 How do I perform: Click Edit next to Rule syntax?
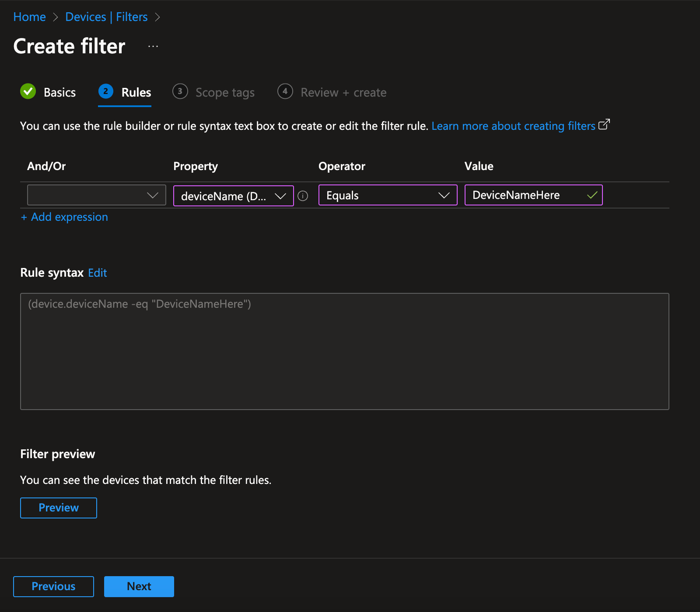(x=97, y=272)
